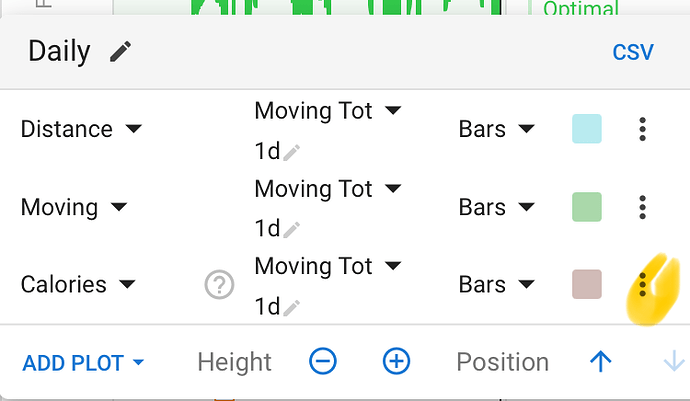Click help icon next to Calories
Screen dimensions: 690x401
pyautogui.click(x=219, y=285)
